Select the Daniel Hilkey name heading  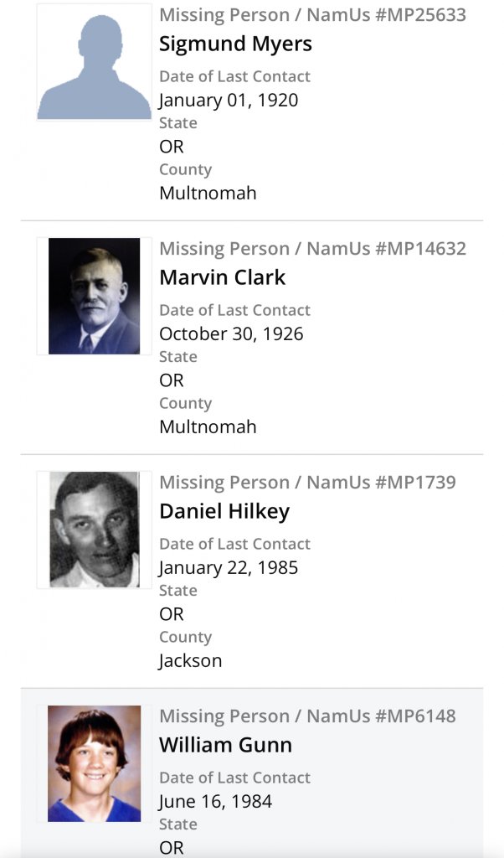[x=224, y=511]
